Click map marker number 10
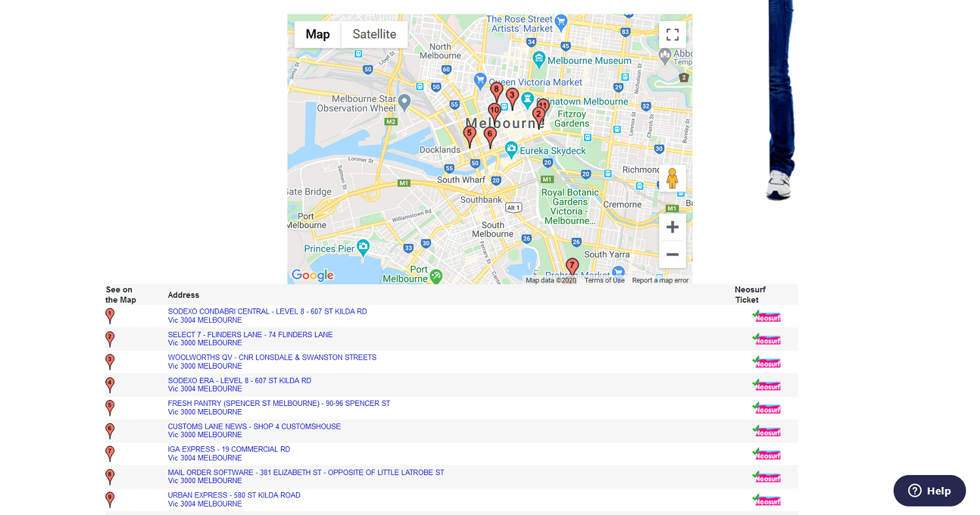Viewport: 980px width, 515px height. pos(495,113)
